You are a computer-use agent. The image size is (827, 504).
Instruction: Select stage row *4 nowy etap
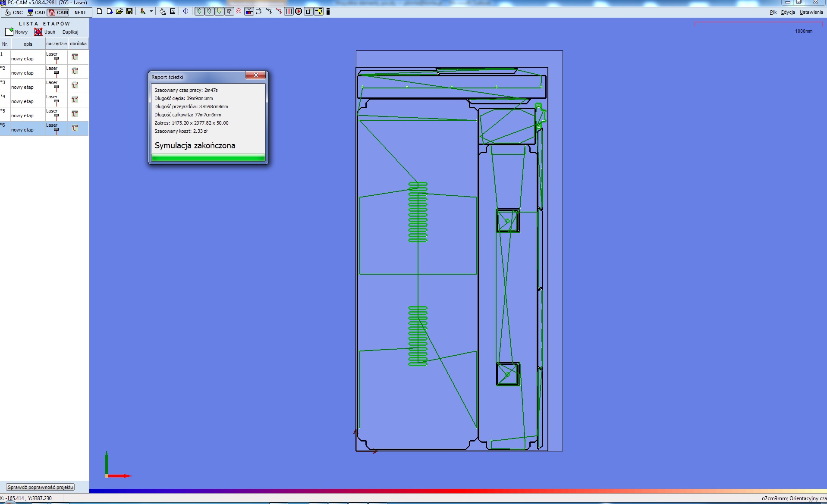(44, 100)
